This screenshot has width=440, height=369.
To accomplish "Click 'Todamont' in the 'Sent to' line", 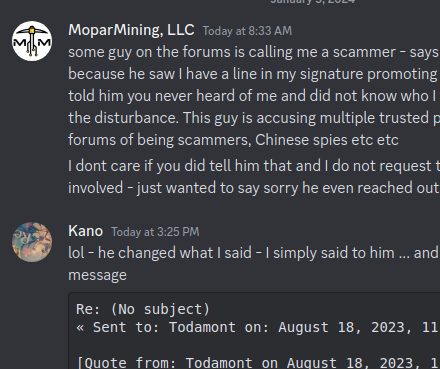I will [202, 327].
